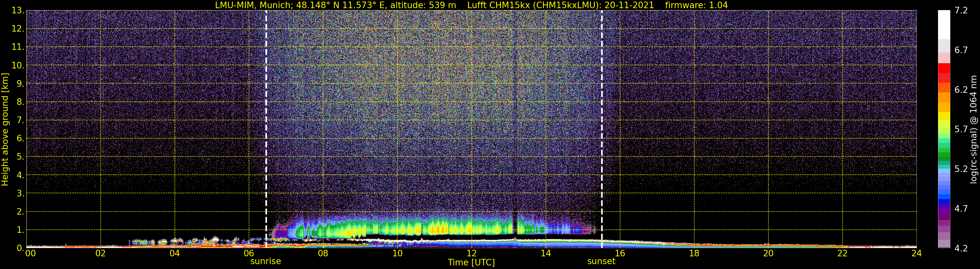Click the height axis tick "10."
Screen dimensions: 980x269
click(x=18, y=65)
